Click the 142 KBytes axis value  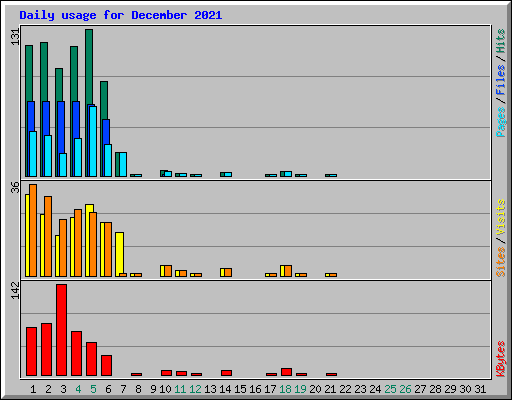(x=15, y=290)
